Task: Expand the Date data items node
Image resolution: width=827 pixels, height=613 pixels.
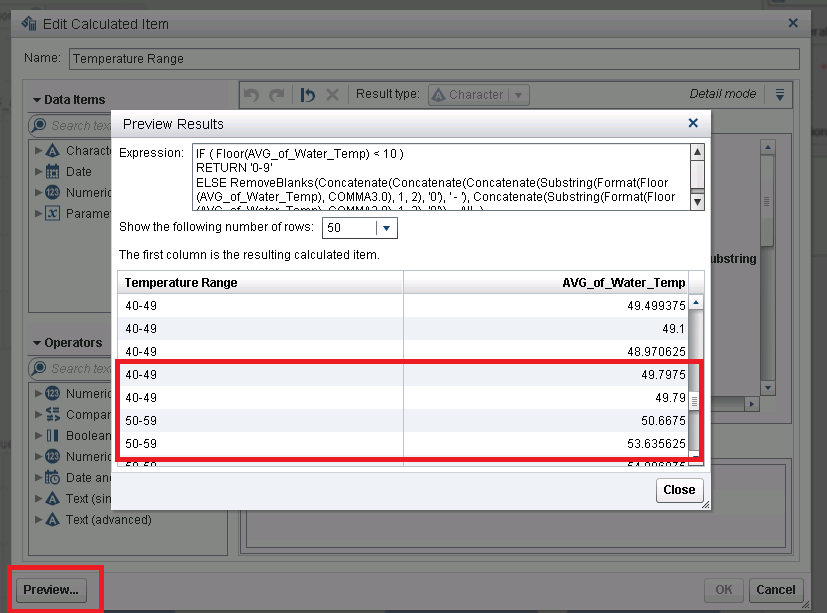Action: coord(38,171)
